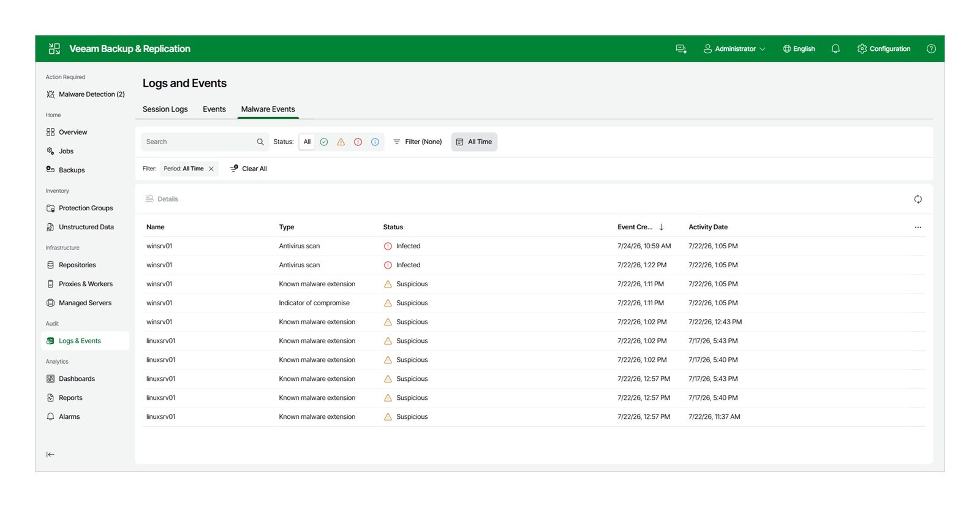980x507 pixels.
Task: Open the Reports page
Action: [85, 398]
